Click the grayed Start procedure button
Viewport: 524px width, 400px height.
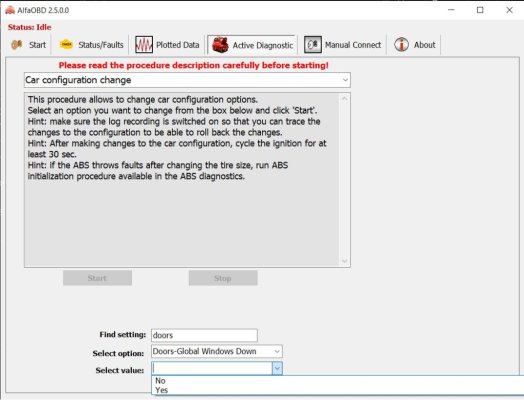pyautogui.click(x=97, y=278)
